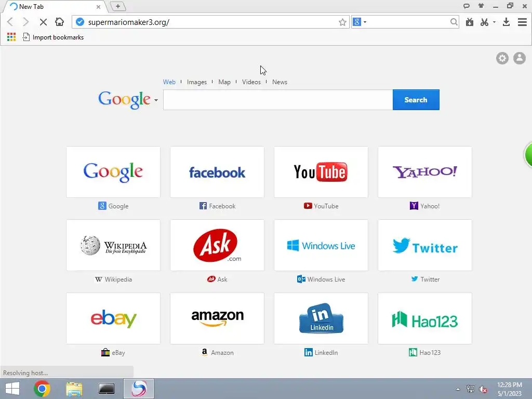Open Chrome from the taskbar
The height and width of the screenshot is (399, 532).
[42, 389]
